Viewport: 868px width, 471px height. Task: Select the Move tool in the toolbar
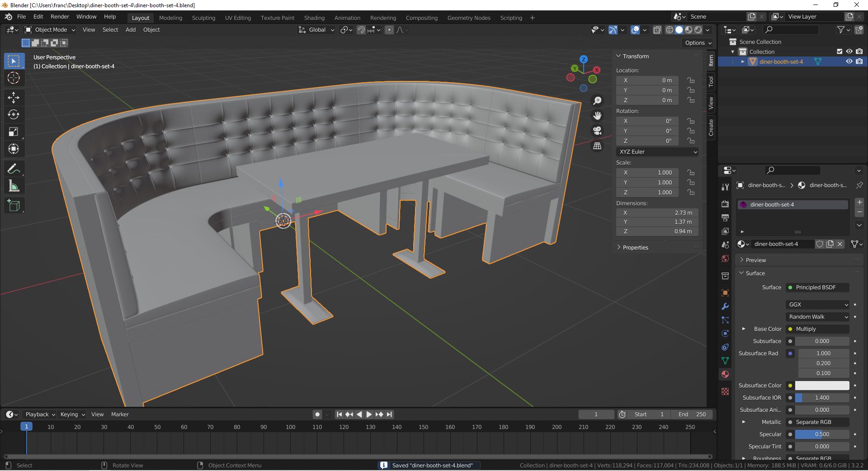pyautogui.click(x=14, y=97)
